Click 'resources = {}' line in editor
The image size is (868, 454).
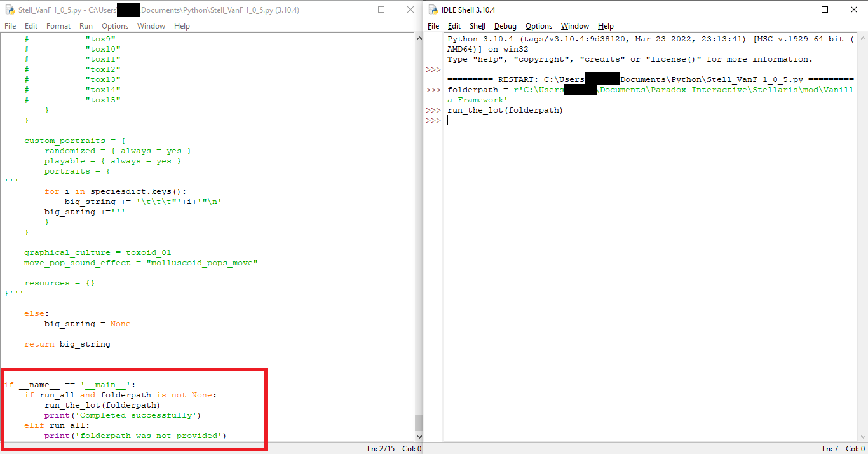[x=60, y=283]
